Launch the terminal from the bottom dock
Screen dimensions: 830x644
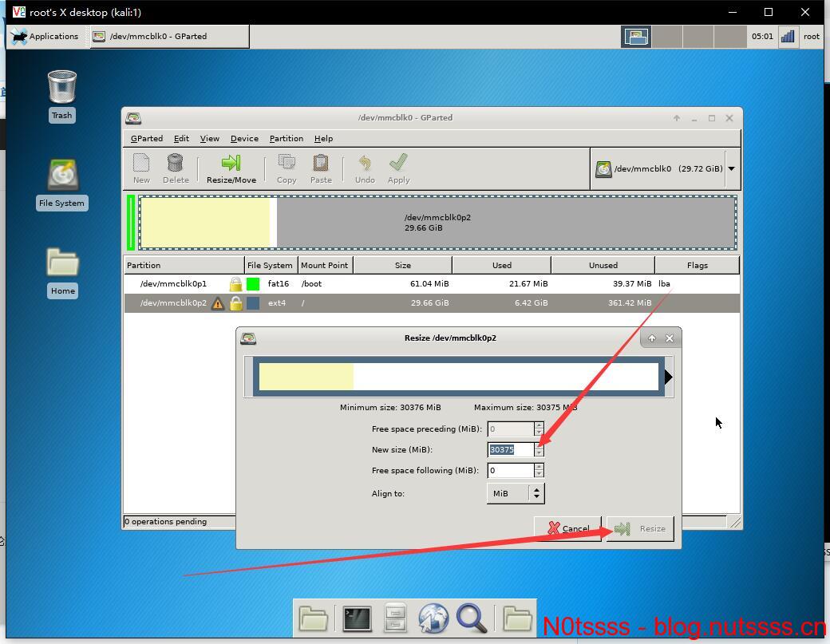(357, 618)
